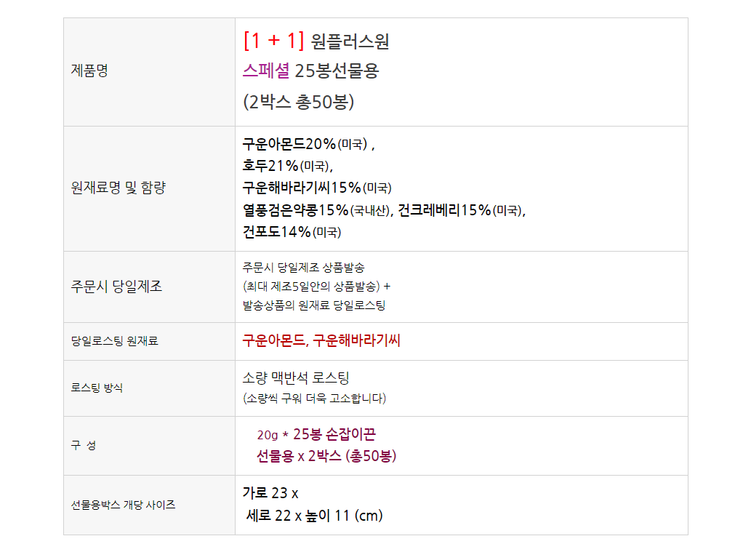751x560 pixels.
Task: Select the (2박스 총50봉) product line
Action: click(298, 102)
